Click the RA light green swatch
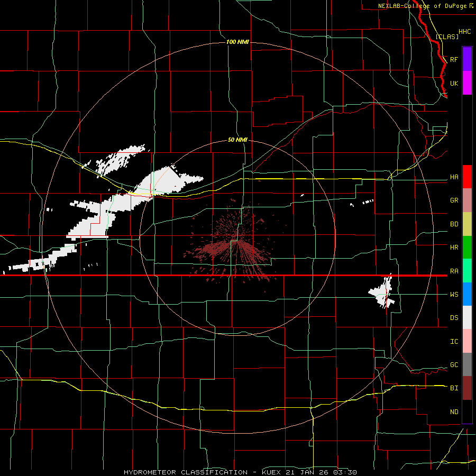The width and height of the screenshot is (476, 476). click(467, 271)
